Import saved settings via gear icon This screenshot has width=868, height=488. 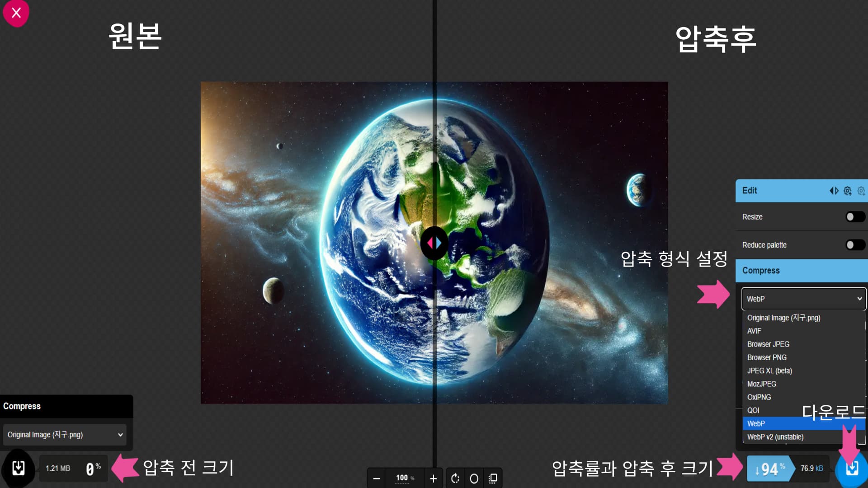(x=848, y=191)
